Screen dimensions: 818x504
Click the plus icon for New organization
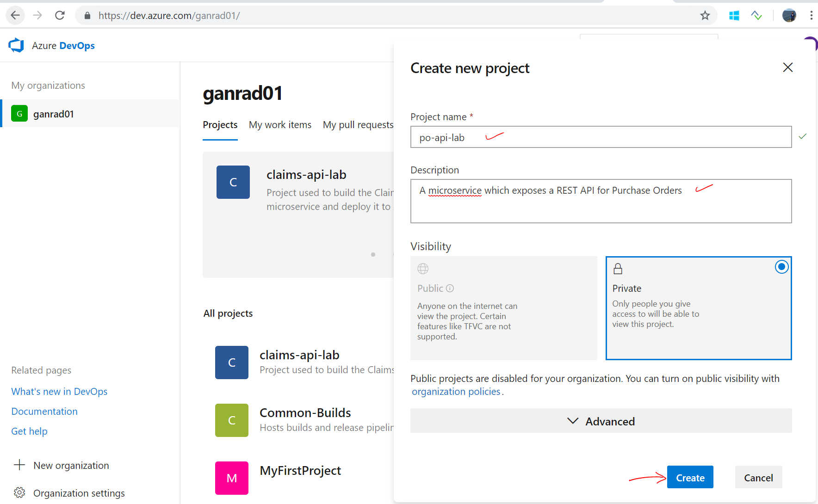[19, 465]
